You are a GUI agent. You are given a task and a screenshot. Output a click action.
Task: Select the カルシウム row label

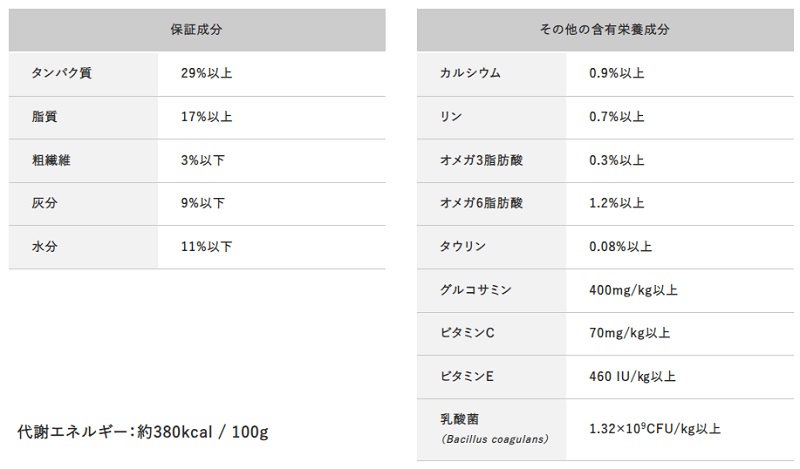coord(470,73)
